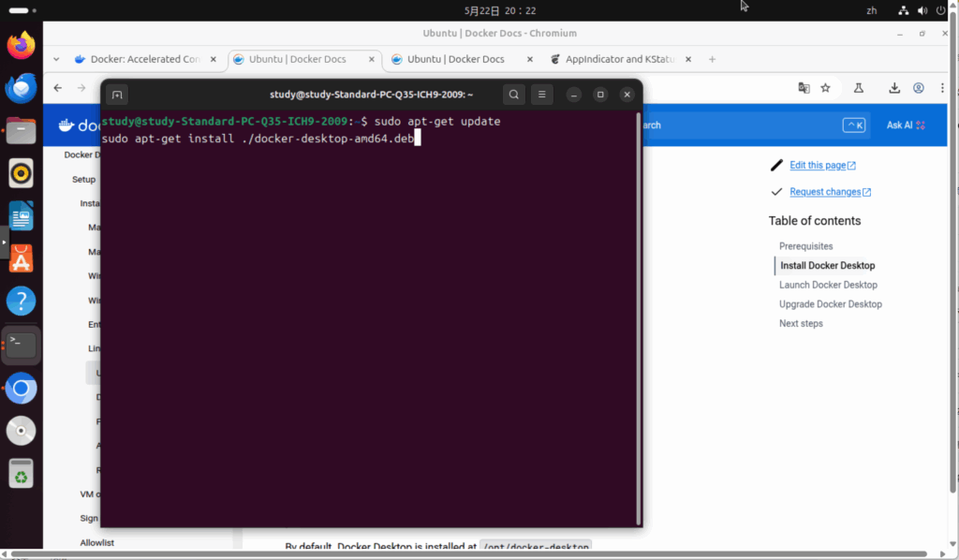Select Setup in docs sidebar

click(83, 180)
